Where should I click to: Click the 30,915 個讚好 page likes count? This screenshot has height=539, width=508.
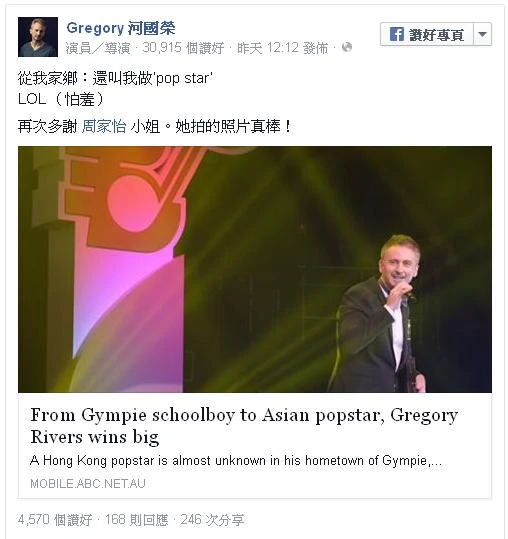click(x=183, y=48)
